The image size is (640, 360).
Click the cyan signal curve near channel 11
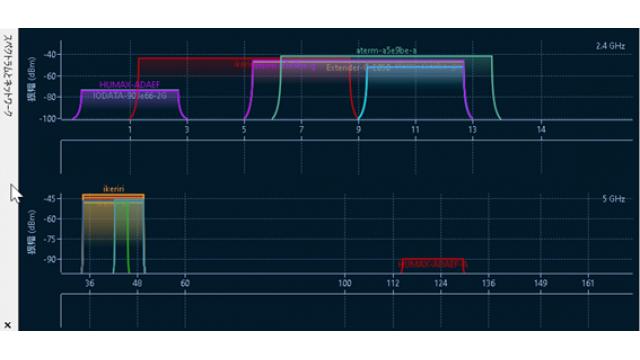[x=415, y=67]
